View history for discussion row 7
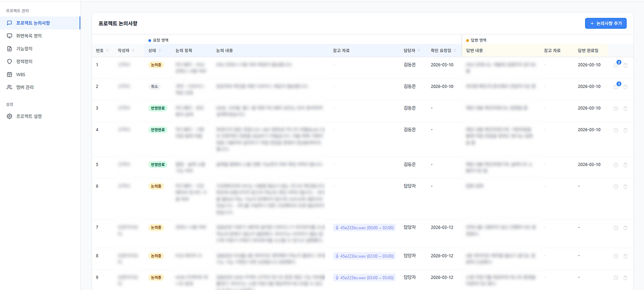The width and height of the screenshot is (644, 290). [616, 228]
